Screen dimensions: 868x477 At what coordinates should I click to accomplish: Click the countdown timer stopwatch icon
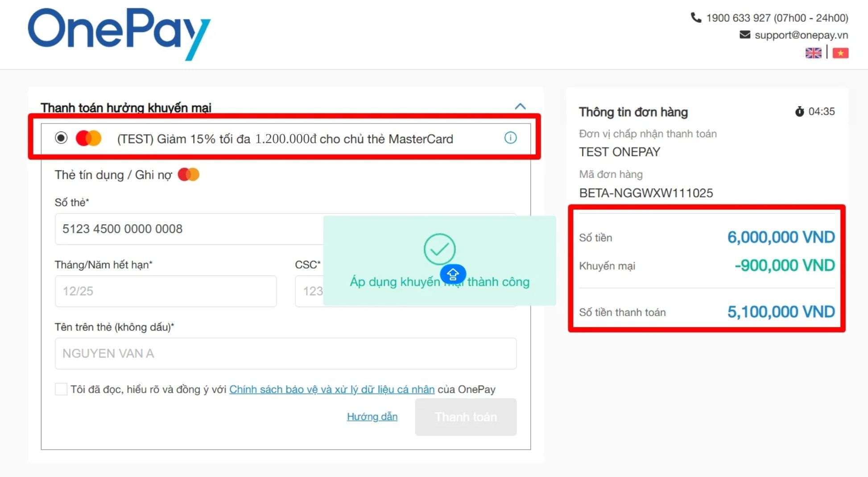(799, 111)
